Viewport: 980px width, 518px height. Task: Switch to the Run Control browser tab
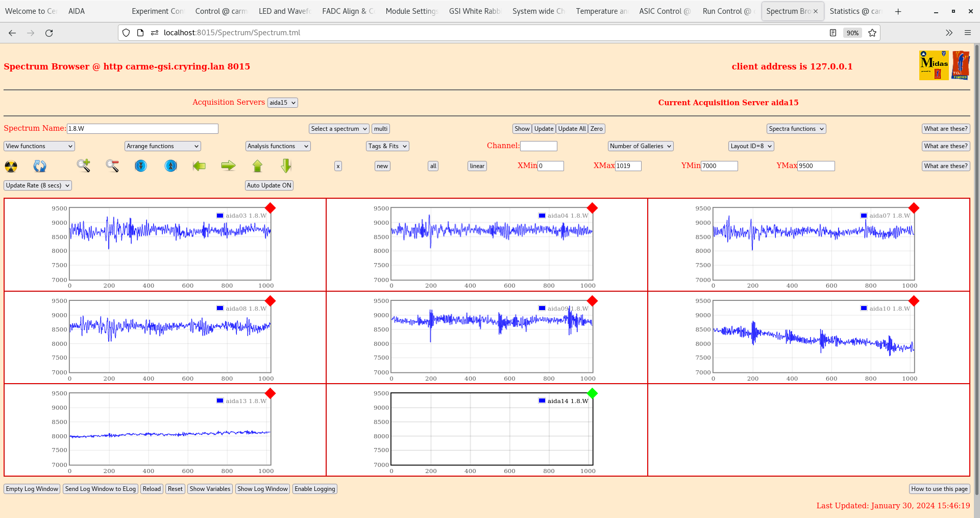click(726, 11)
